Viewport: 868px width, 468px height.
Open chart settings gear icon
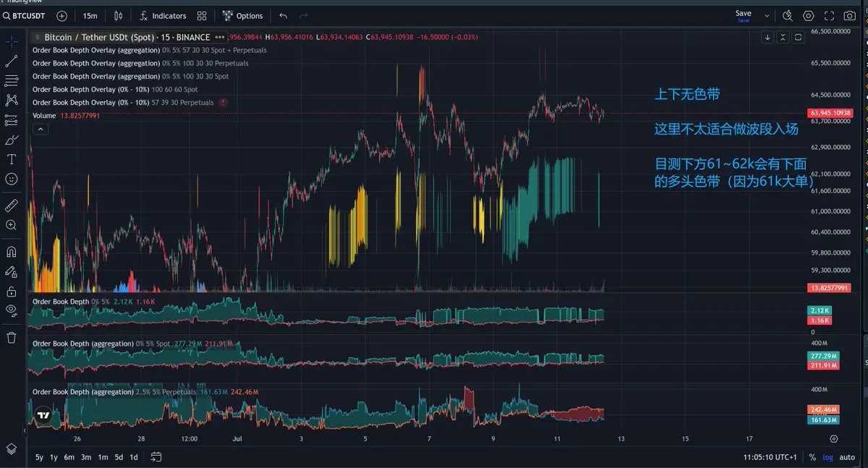point(809,15)
